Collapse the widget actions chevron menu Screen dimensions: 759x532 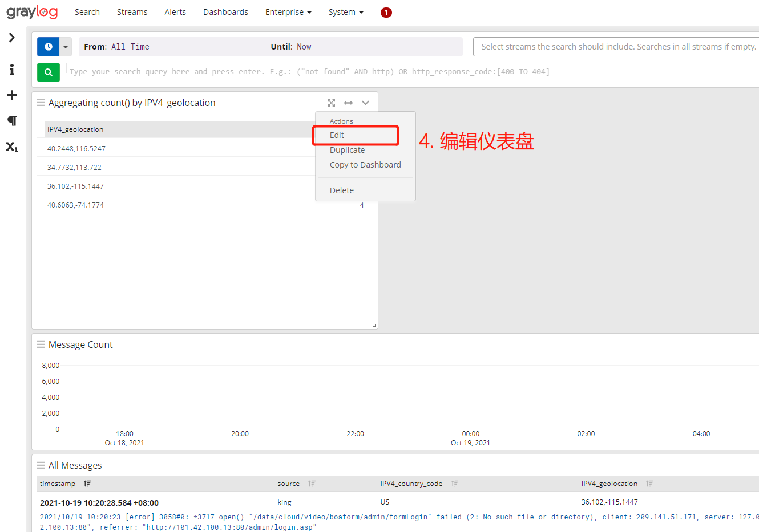pyautogui.click(x=365, y=103)
